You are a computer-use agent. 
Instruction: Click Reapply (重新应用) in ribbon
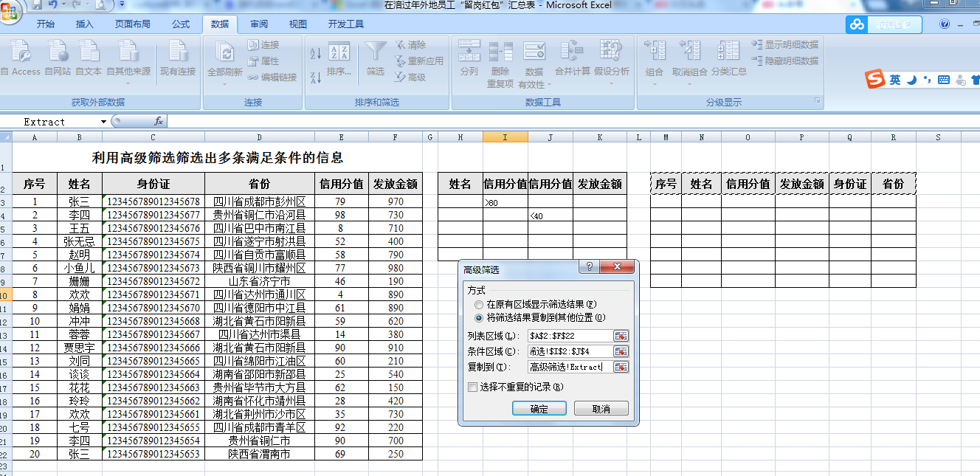418,61
